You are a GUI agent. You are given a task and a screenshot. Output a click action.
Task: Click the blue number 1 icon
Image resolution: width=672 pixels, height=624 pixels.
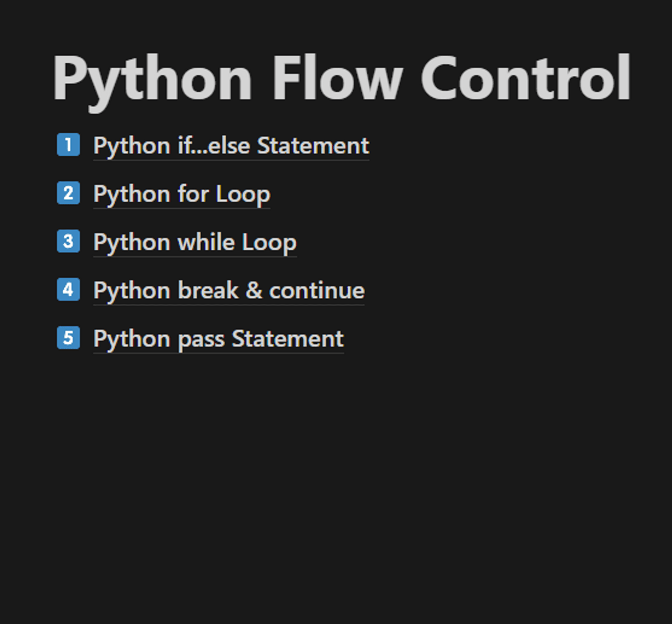(68, 145)
